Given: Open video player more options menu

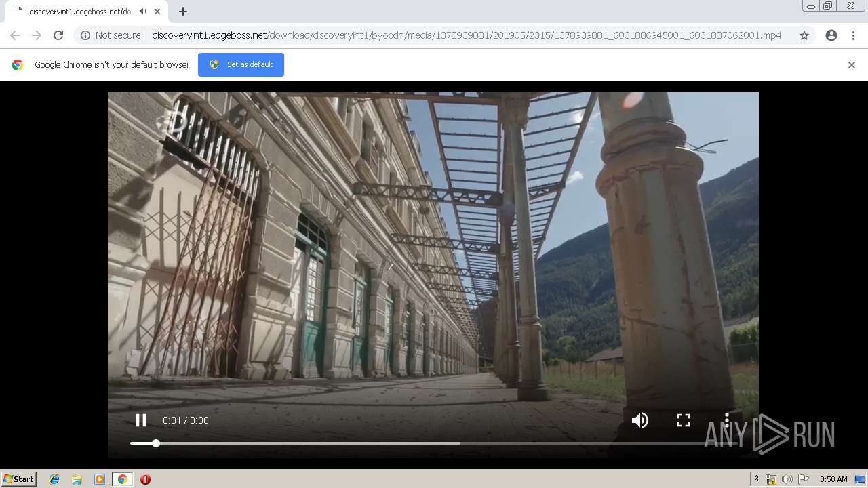Looking at the screenshot, I should 727,420.
